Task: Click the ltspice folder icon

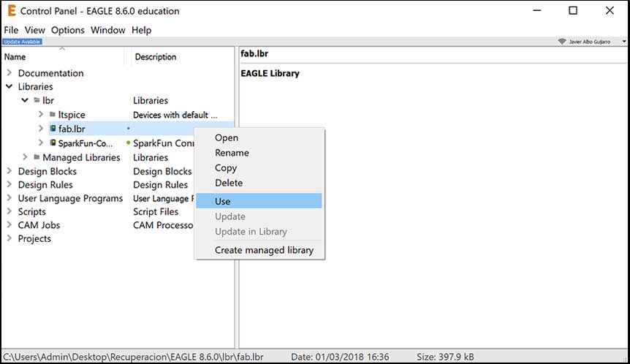Action: 53,115
